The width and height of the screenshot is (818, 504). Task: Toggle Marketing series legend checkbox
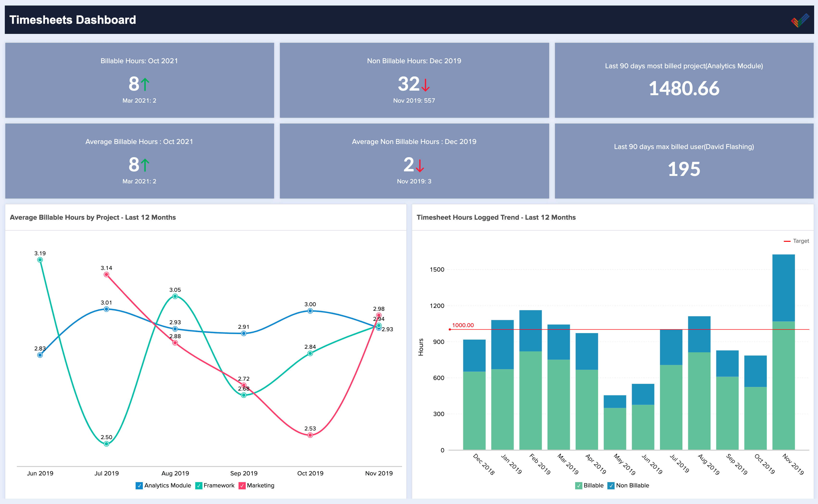[x=242, y=486]
